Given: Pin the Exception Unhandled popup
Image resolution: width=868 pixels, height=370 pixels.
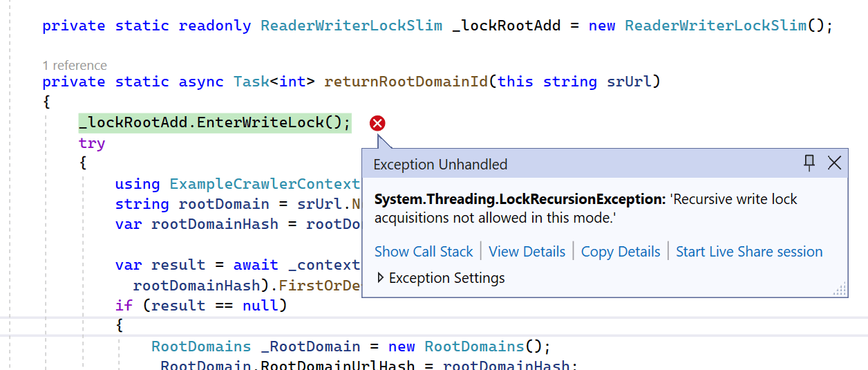Looking at the screenshot, I should 810,163.
